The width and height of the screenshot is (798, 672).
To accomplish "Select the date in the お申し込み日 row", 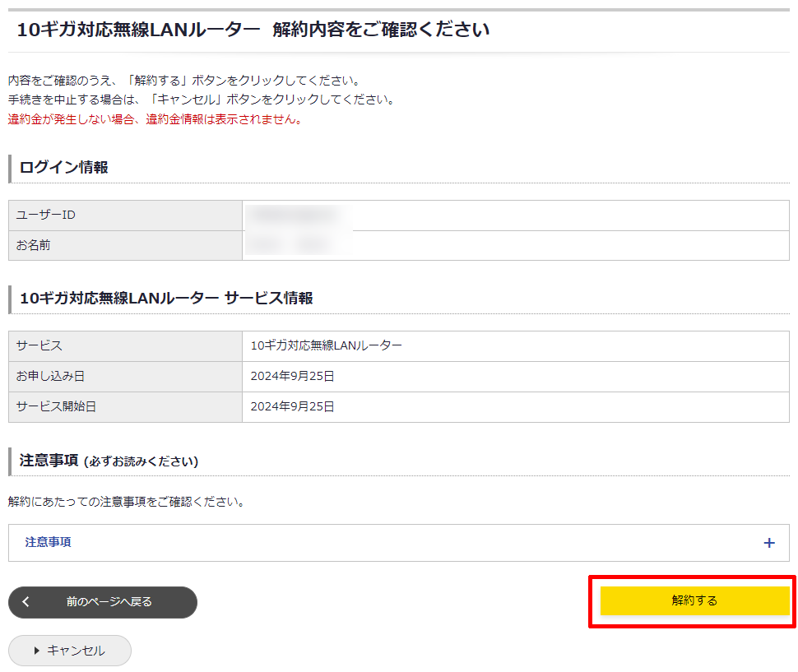I will (293, 377).
